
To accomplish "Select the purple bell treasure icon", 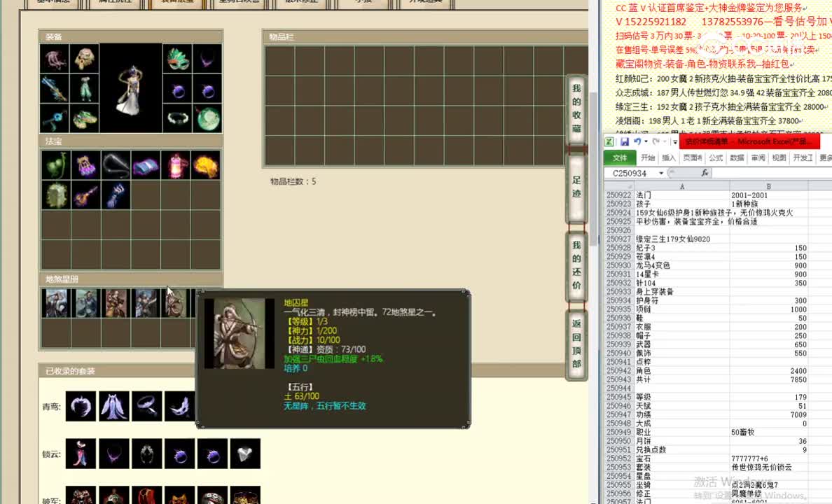I will pyautogui.click(x=86, y=165).
